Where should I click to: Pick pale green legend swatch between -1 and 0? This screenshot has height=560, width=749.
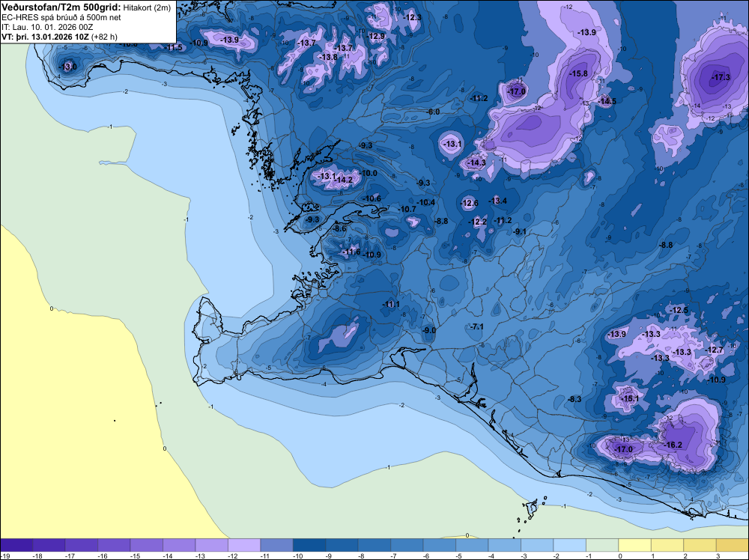(x=602, y=545)
